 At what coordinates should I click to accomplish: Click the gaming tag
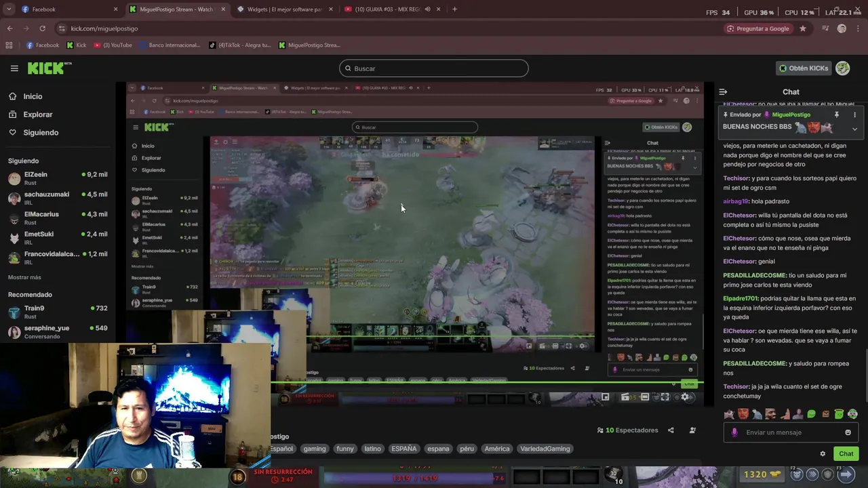point(315,449)
